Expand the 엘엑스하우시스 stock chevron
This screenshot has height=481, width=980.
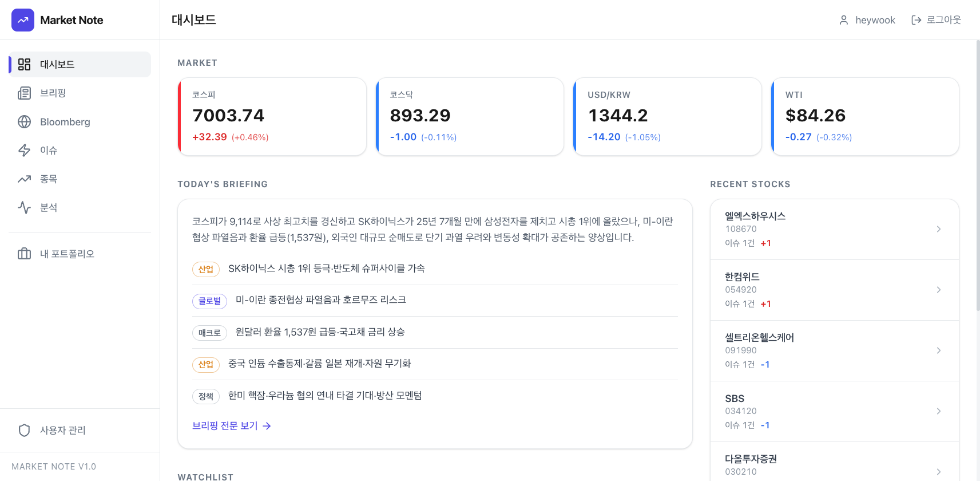pyautogui.click(x=939, y=229)
